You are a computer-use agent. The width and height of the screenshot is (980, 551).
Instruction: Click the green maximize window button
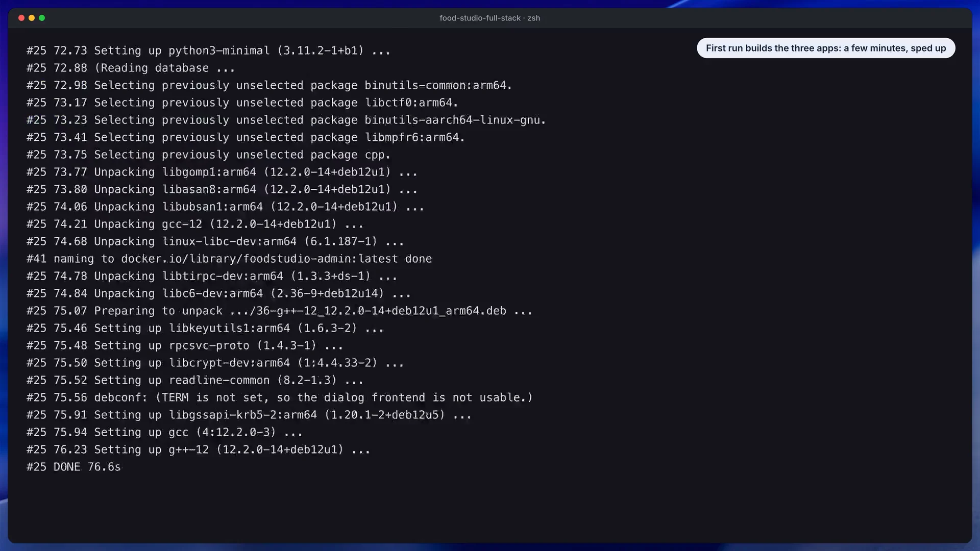tap(42, 18)
